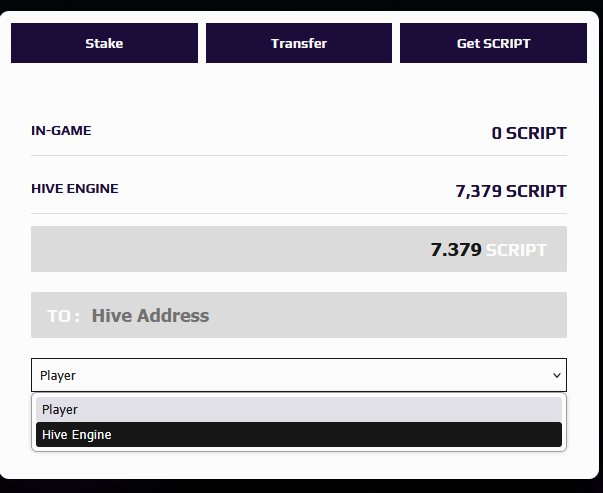The image size is (603, 493).
Task: Click the 7,379 SCRIPT Hive Engine balance
Action: [x=511, y=191]
